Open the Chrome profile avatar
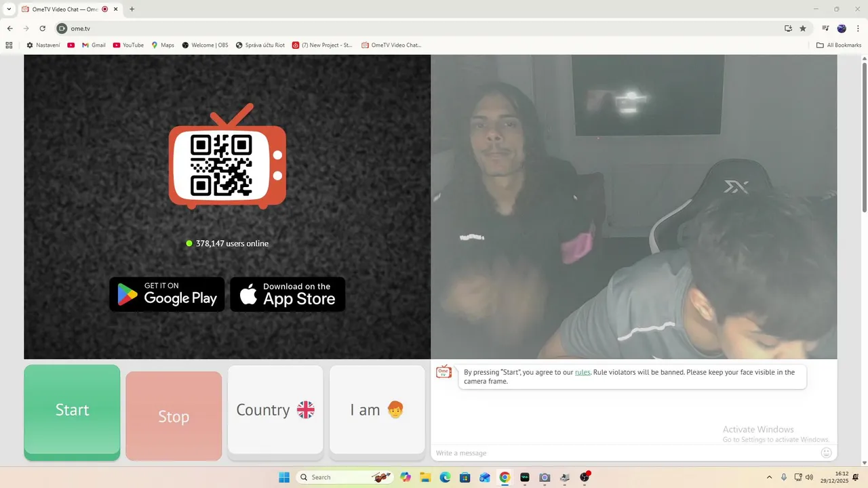The height and width of the screenshot is (488, 868). 842,28
